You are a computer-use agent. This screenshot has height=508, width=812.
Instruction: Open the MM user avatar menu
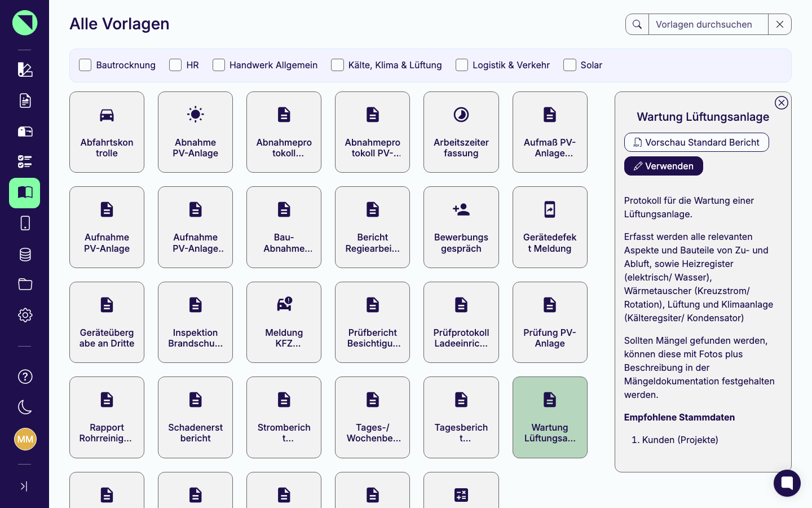click(25, 439)
